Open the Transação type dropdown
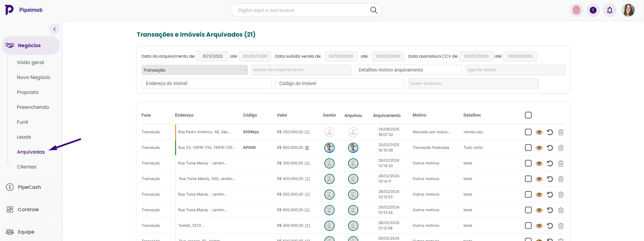The height and width of the screenshot is (241, 644). (x=194, y=70)
